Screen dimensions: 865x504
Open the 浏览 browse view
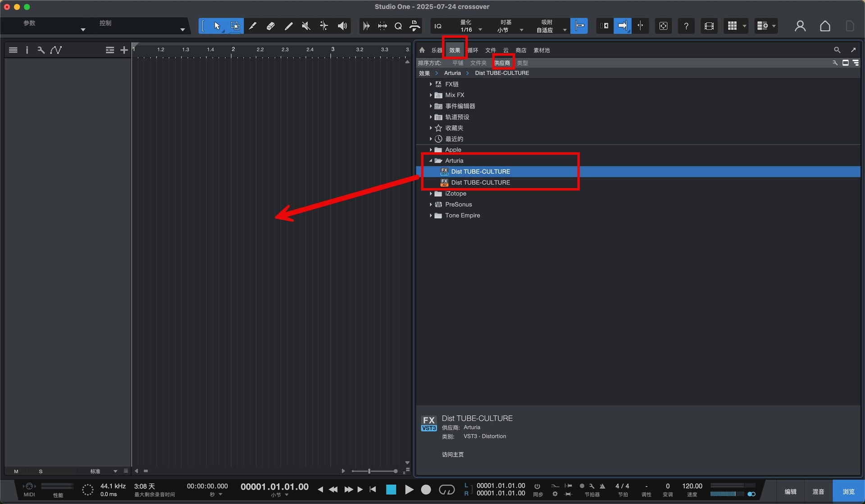pyautogui.click(x=848, y=491)
